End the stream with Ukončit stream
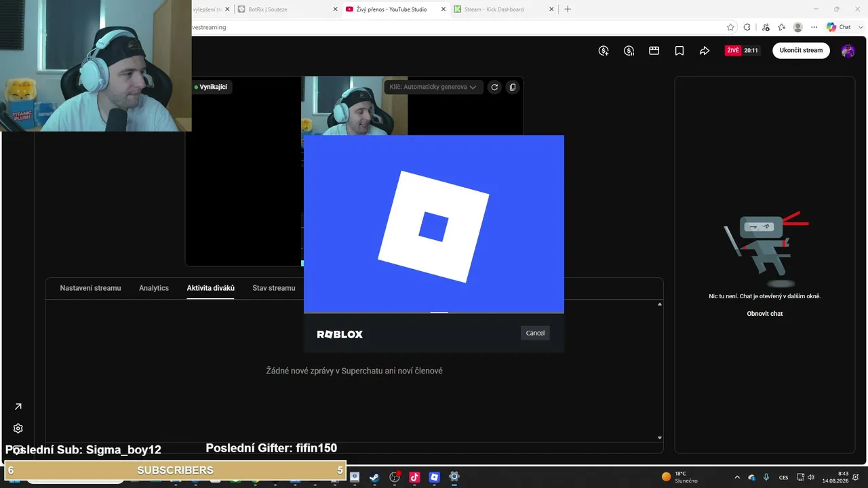This screenshot has width=868, height=488. pos(801,50)
